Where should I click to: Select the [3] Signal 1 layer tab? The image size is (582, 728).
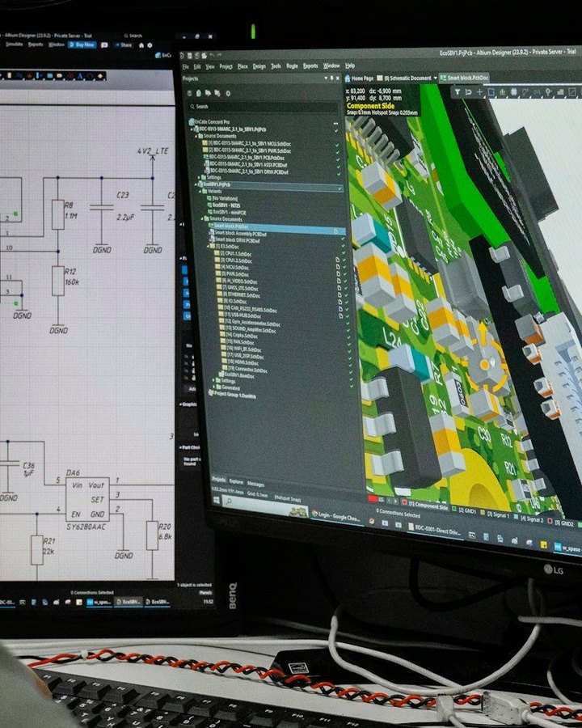496,514
